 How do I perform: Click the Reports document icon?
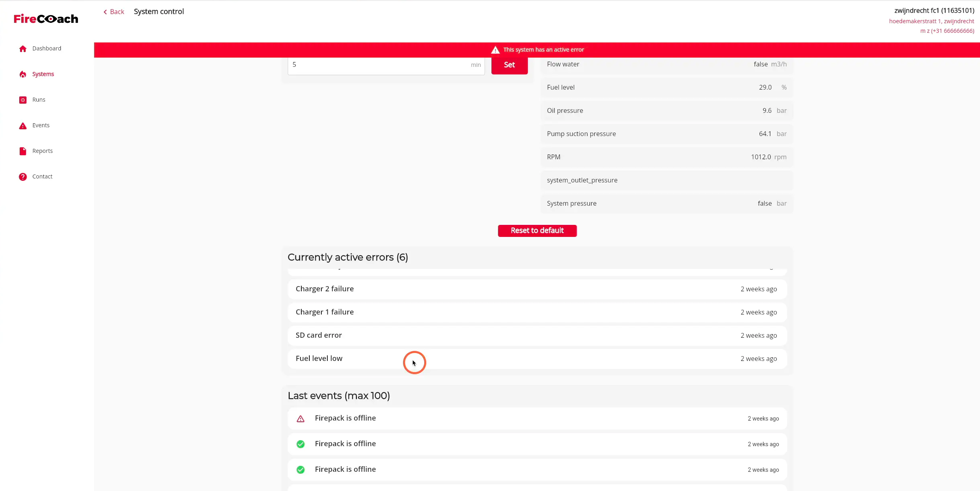[x=23, y=151]
